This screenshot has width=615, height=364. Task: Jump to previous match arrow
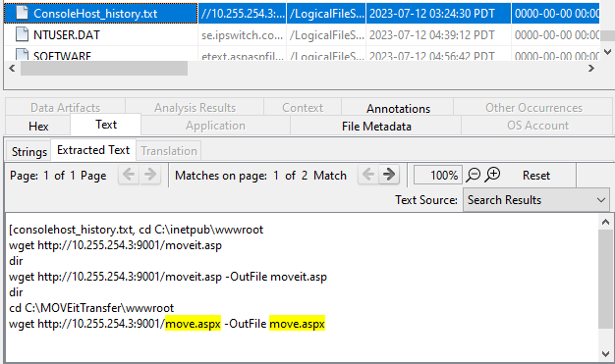coord(367,175)
